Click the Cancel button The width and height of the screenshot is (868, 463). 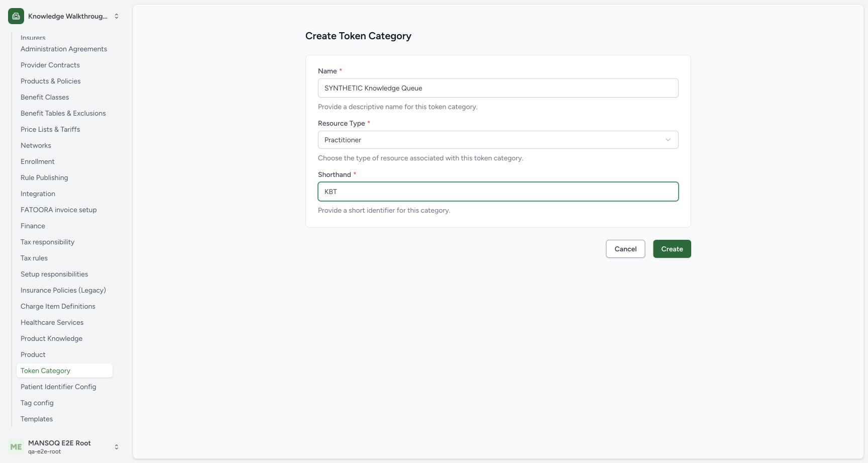(x=625, y=249)
